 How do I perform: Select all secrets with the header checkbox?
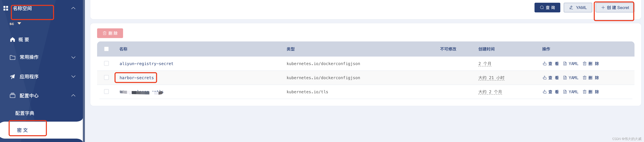tap(106, 49)
